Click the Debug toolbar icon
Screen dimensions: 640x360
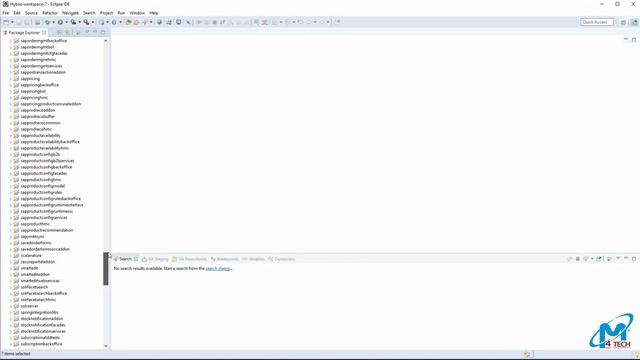point(47,22)
